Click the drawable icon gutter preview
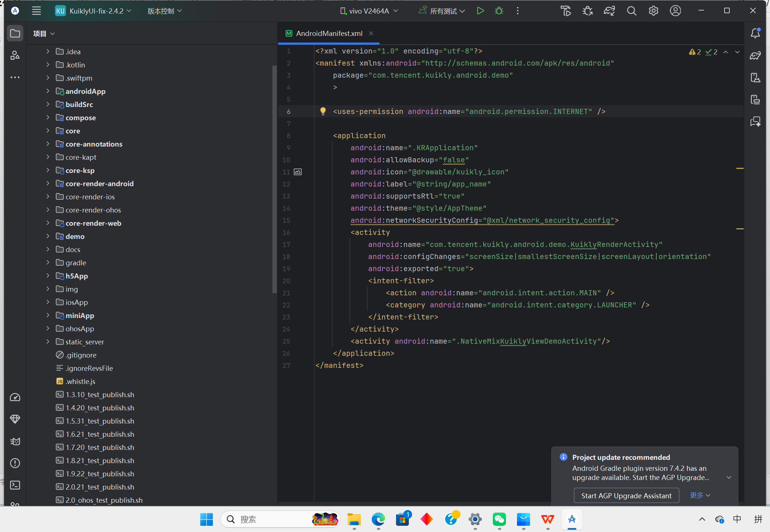770x532 pixels. (298, 172)
